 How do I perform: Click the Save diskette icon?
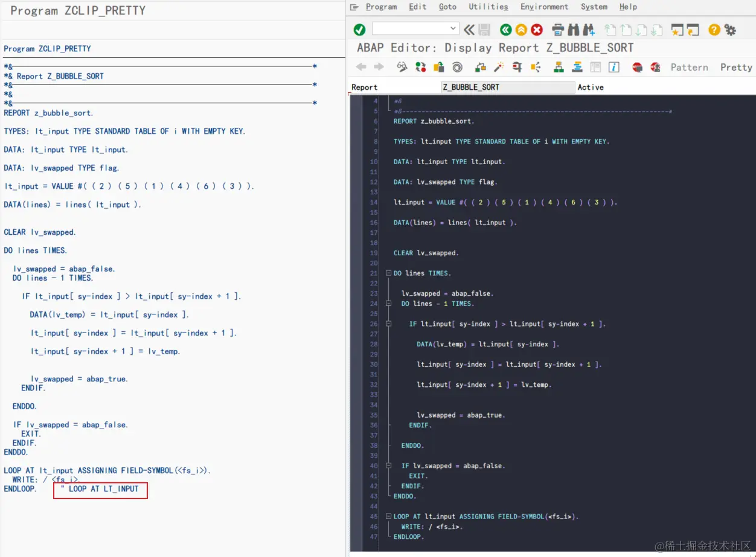pos(484,30)
